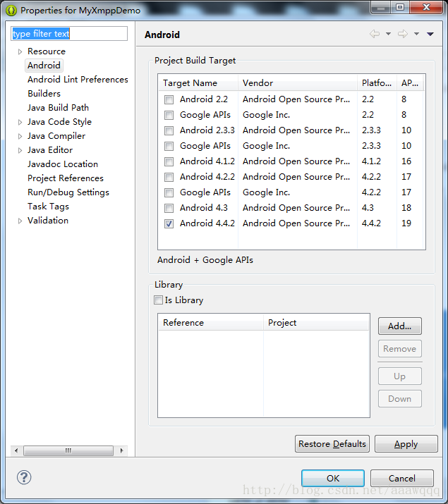
Task: Click the 'Android + Google APIs' description text
Action: (x=205, y=260)
